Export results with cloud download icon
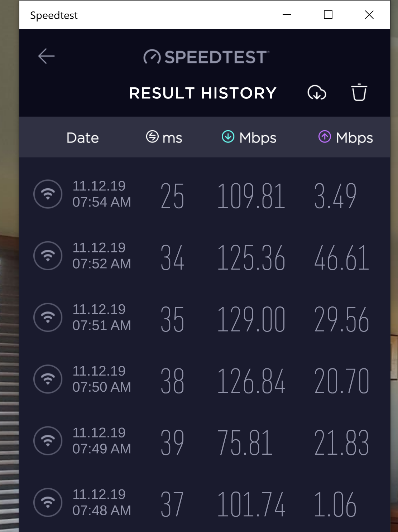 click(317, 93)
